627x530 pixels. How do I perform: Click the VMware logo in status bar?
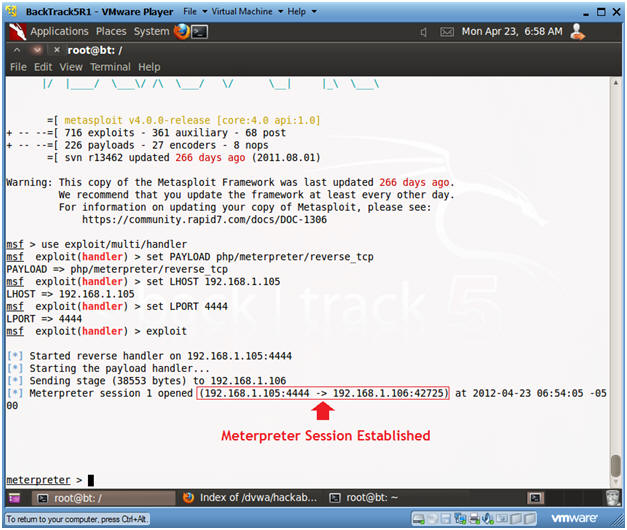574,518
